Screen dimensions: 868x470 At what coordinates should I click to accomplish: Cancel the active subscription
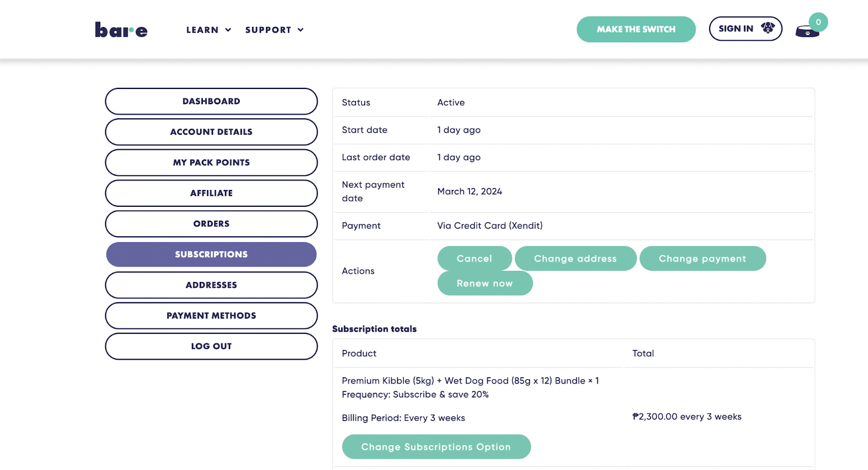[474, 259]
